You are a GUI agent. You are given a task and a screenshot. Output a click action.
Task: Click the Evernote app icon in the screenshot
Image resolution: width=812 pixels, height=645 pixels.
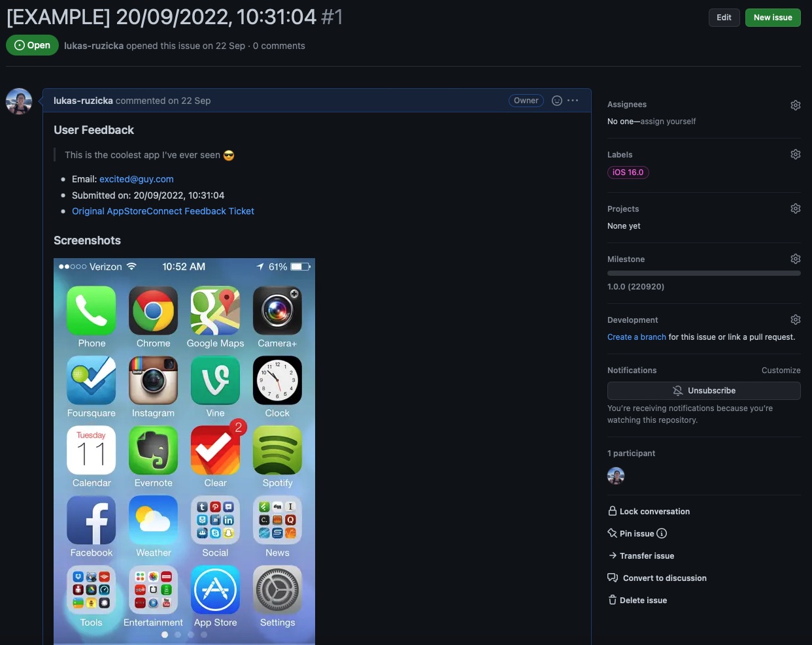coord(153,450)
